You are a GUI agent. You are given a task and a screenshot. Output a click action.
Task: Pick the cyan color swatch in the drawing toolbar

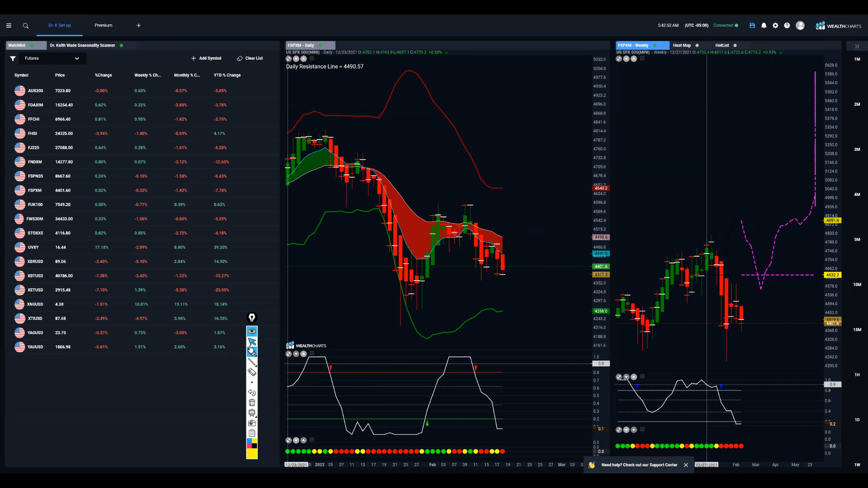click(249, 441)
